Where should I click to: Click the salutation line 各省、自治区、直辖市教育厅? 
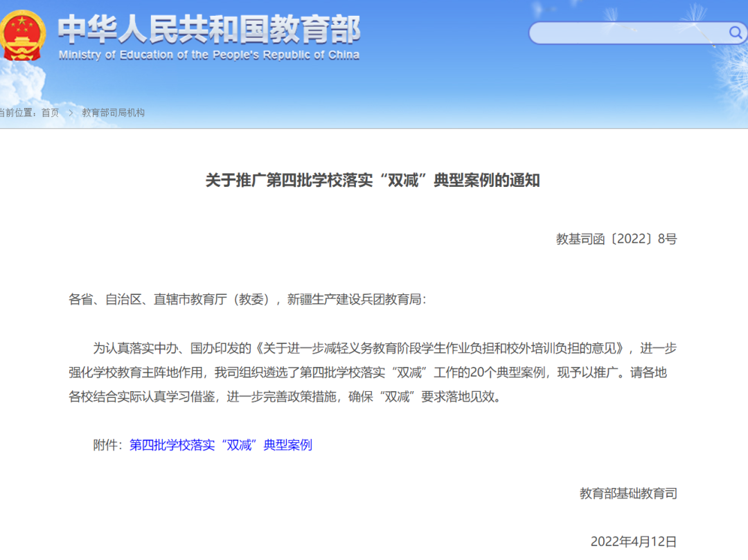click(x=247, y=299)
